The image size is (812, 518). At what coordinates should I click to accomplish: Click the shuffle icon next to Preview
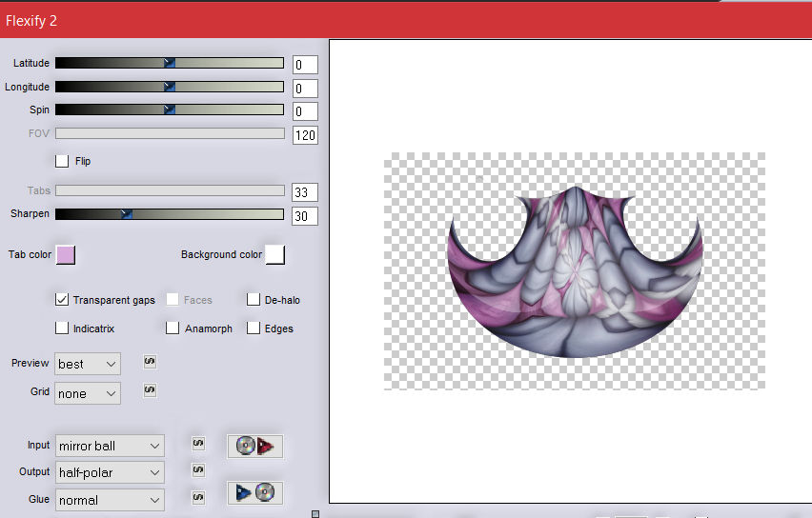(x=150, y=362)
